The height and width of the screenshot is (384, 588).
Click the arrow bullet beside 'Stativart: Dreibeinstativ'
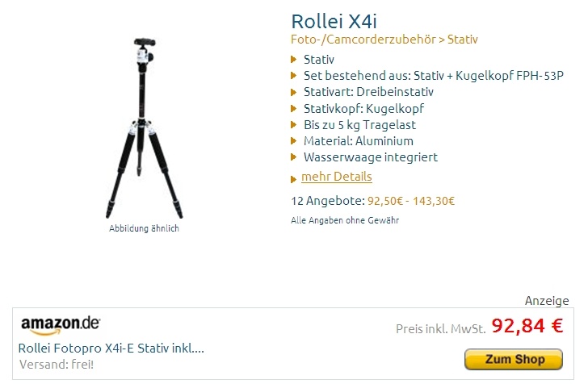click(294, 92)
